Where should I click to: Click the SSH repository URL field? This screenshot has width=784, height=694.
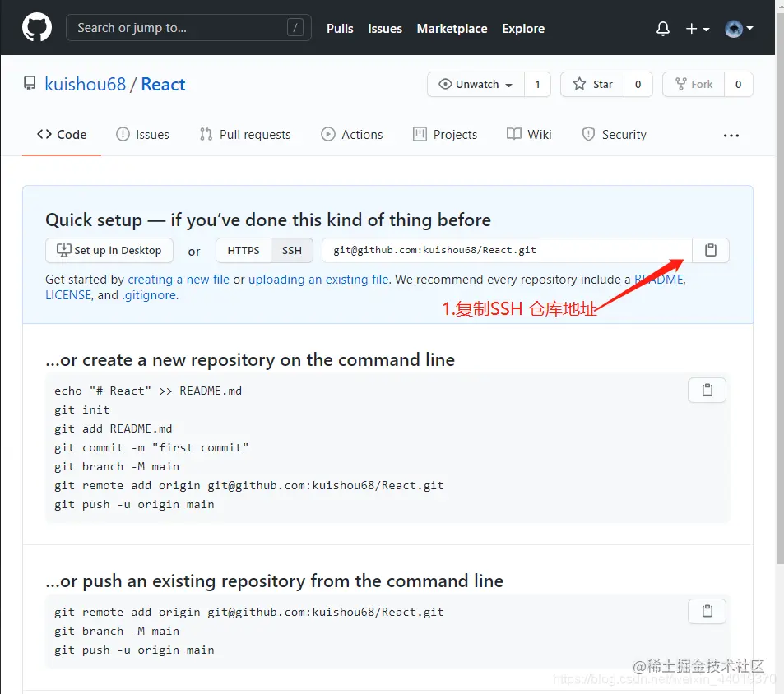pos(507,250)
